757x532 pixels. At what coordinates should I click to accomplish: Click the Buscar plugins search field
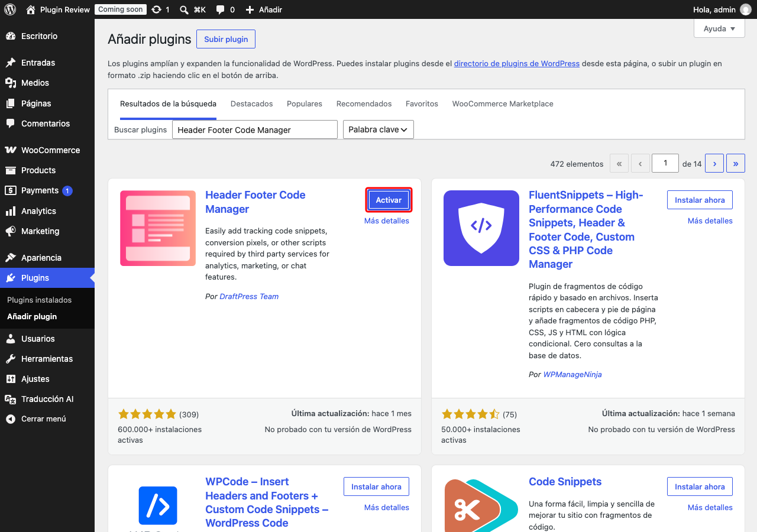(255, 129)
